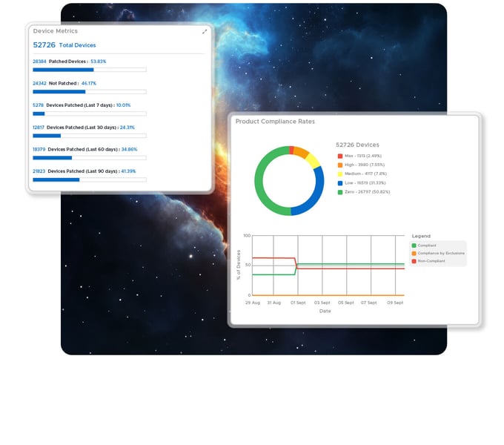Screen dimensions: 504x445
Task: Click the Non-Compliant legend label
Action: (431, 261)
